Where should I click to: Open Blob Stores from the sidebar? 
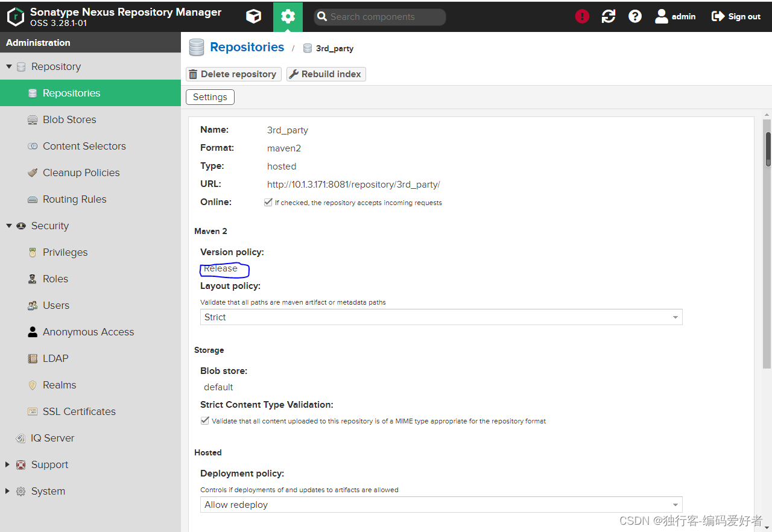[x=69, y=119]
